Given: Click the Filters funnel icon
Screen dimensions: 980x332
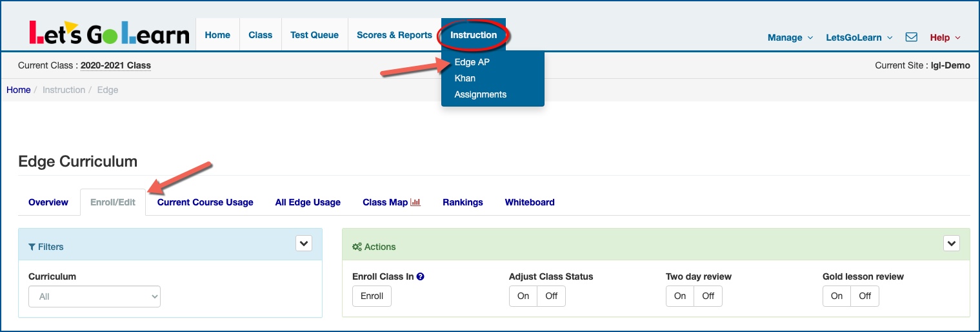Looking at the screenshot, I should coord(32,247).
